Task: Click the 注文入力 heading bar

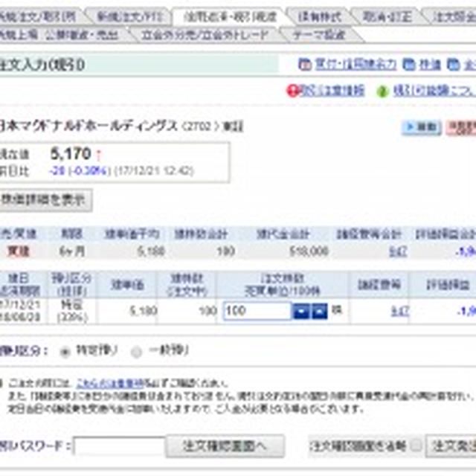Action: click(139, 65)
